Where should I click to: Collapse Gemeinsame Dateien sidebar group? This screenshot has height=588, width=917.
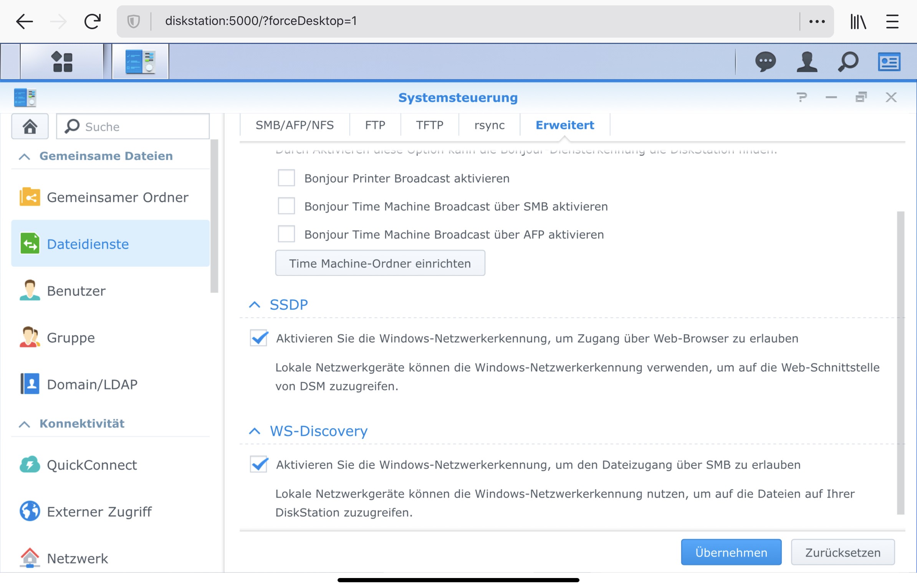25,156
